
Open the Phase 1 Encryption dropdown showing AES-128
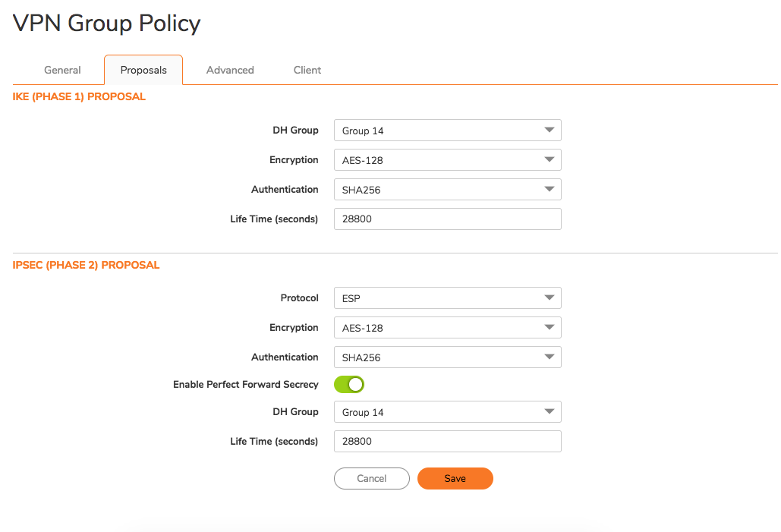tap(447, 159)
